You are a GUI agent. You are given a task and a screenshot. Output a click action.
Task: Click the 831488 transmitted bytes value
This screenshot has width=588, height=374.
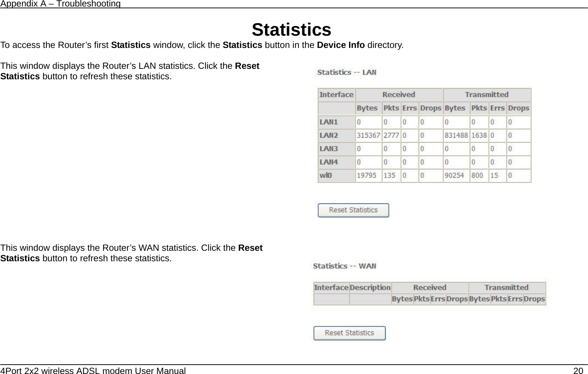[456, 135]
